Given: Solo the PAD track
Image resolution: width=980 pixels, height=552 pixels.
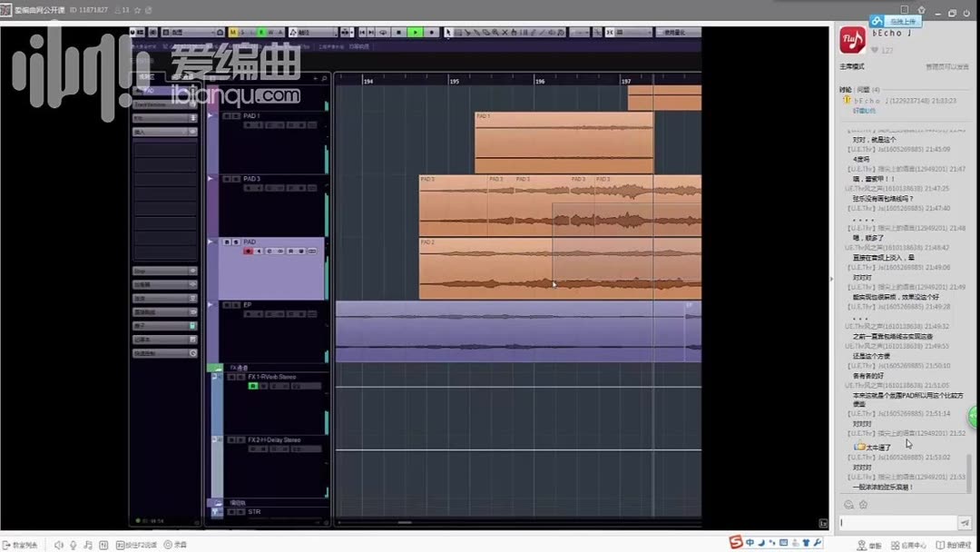Looking at the screenshot, I should pyautogui.click(x=234, y=241).
